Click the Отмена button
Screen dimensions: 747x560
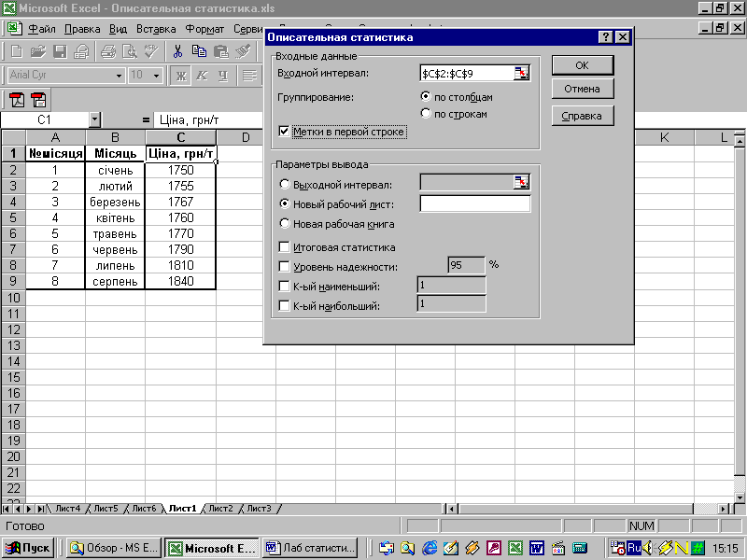tap(582, 90)
